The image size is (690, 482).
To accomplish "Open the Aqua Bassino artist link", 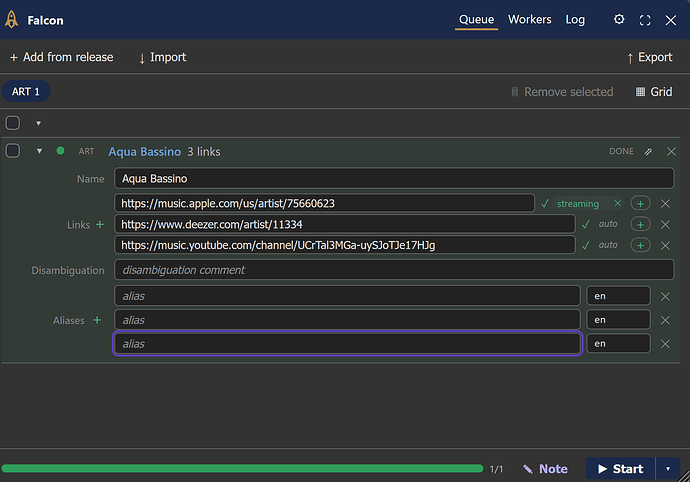I will tap(144, 152).
